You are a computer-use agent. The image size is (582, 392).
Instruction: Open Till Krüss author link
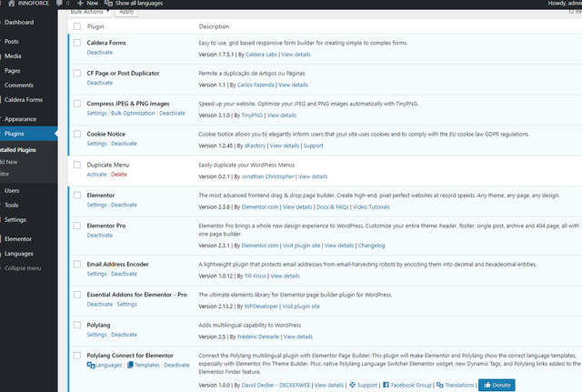256,276
